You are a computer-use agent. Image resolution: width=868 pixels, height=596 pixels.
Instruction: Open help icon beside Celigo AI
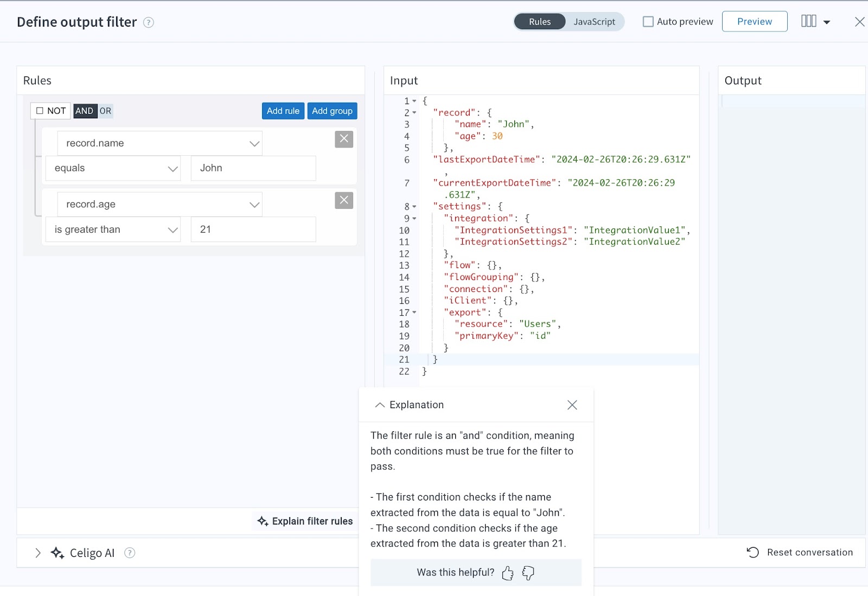(130, 553)
